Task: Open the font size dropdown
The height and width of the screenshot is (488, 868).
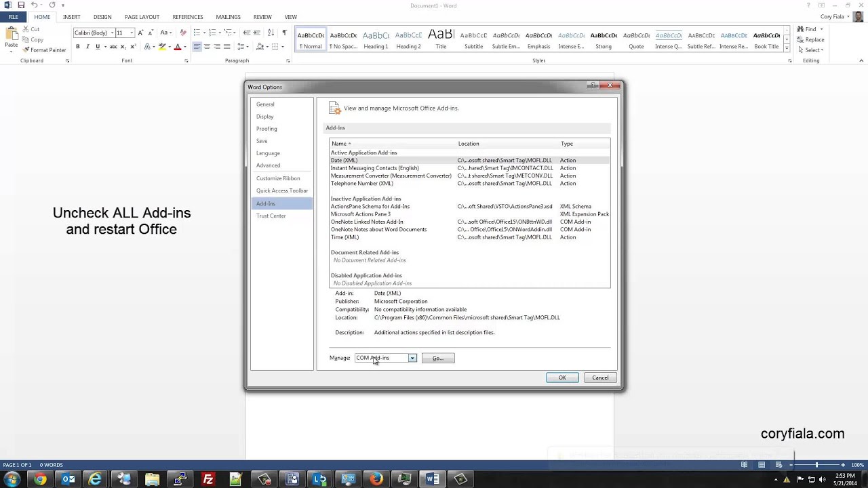Action: click(132, 33)
